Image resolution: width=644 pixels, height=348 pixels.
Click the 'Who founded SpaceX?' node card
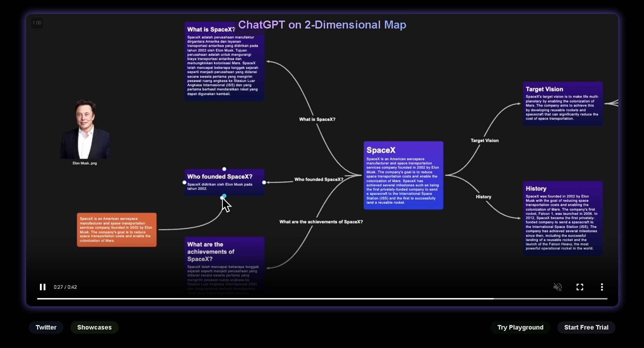point(224,182)
